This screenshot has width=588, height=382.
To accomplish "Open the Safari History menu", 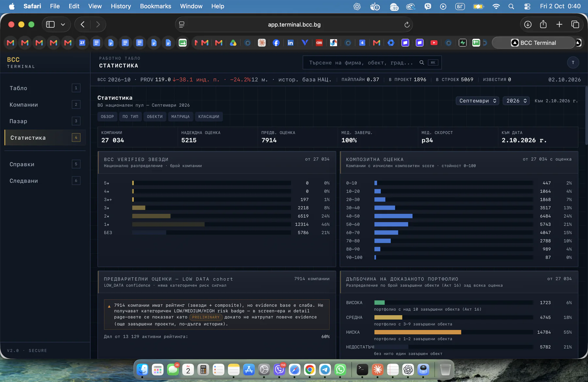I will [121, 6].
